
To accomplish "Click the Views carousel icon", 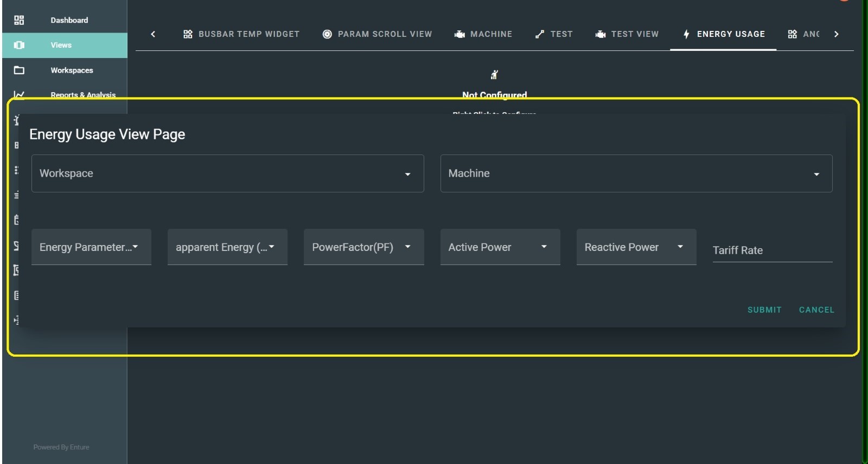I will click(19, 45).
